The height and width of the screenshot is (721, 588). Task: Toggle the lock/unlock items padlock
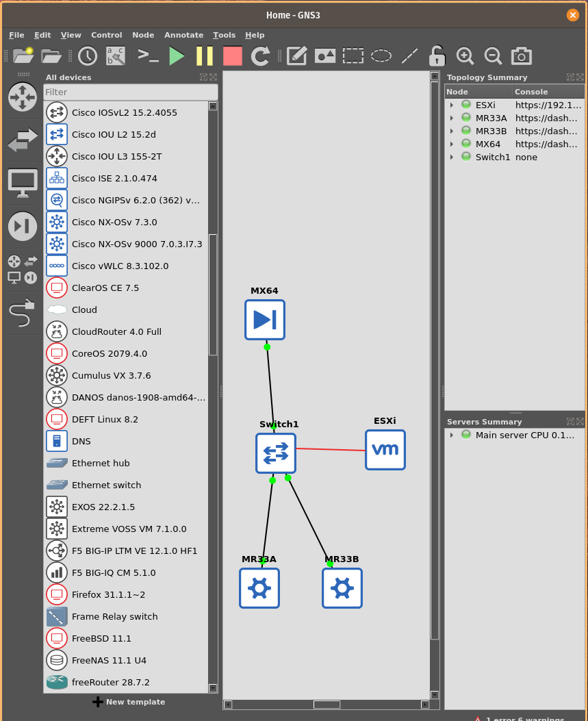(437, 56)
